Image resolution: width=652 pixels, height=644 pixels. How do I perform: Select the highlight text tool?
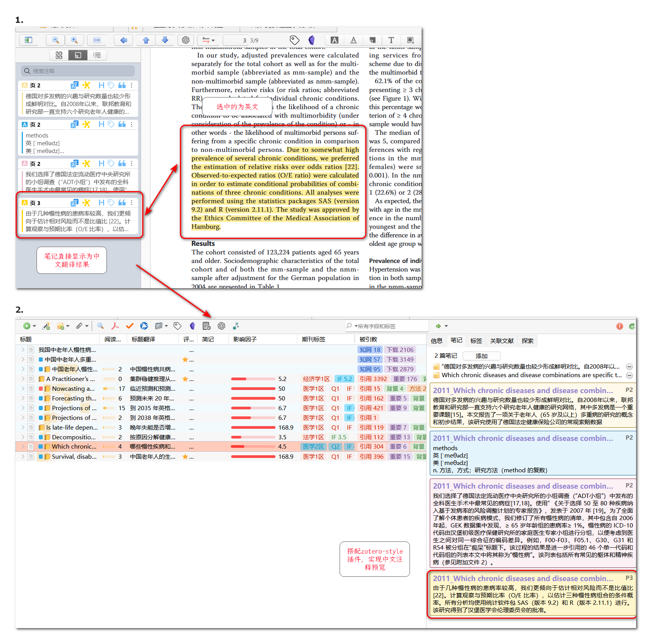click(x=335, y=40)
